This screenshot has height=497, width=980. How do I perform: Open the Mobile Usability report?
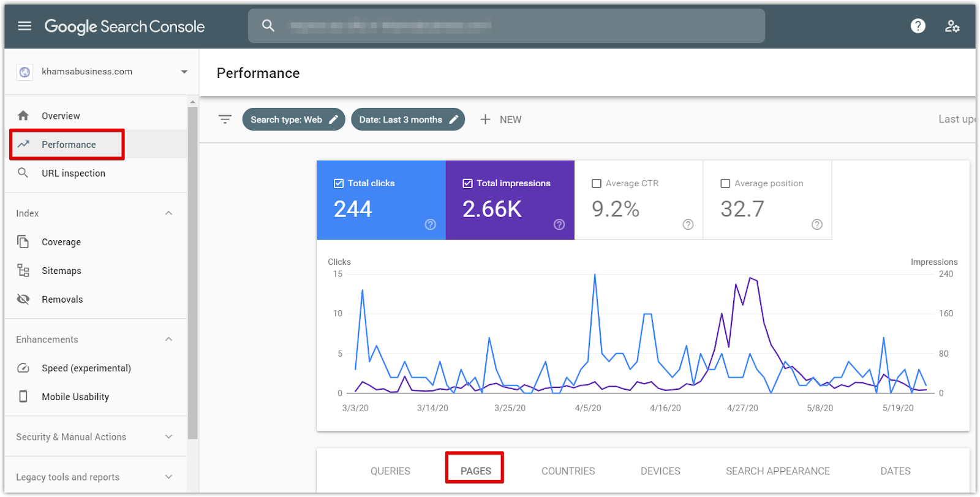[75, 397]
